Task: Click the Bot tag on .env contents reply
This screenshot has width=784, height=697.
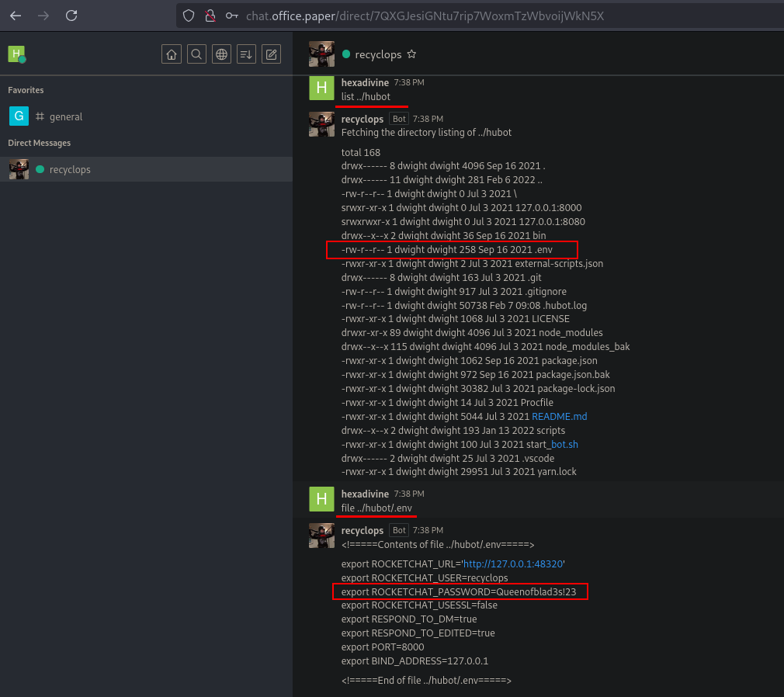Action: (399, 530)
